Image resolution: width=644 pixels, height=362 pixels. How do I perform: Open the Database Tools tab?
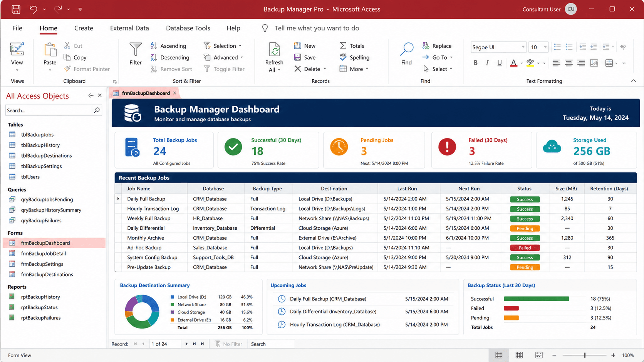(188, 28)
